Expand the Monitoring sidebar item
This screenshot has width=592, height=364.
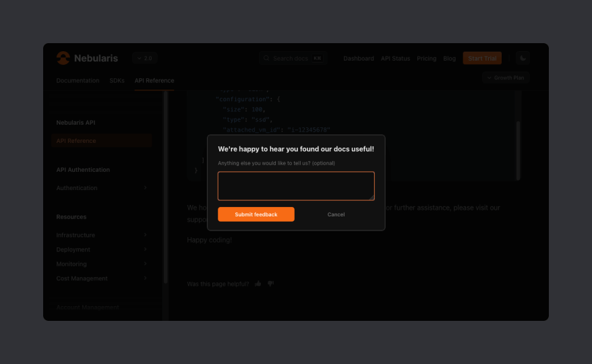(146, 264)
